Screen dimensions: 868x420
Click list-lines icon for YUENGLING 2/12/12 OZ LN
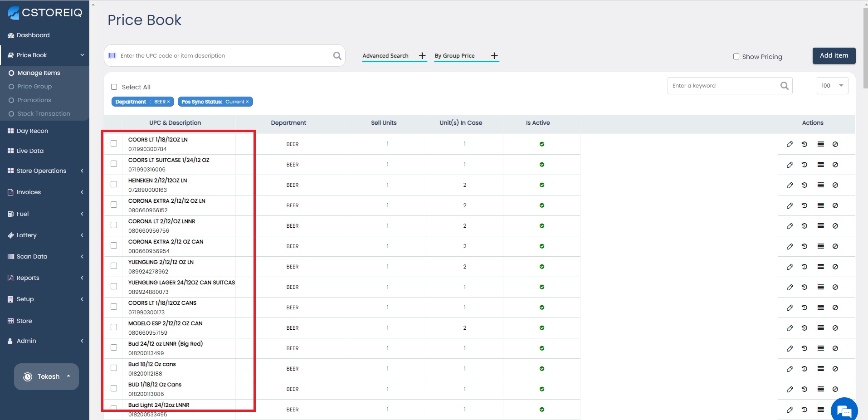820,267
